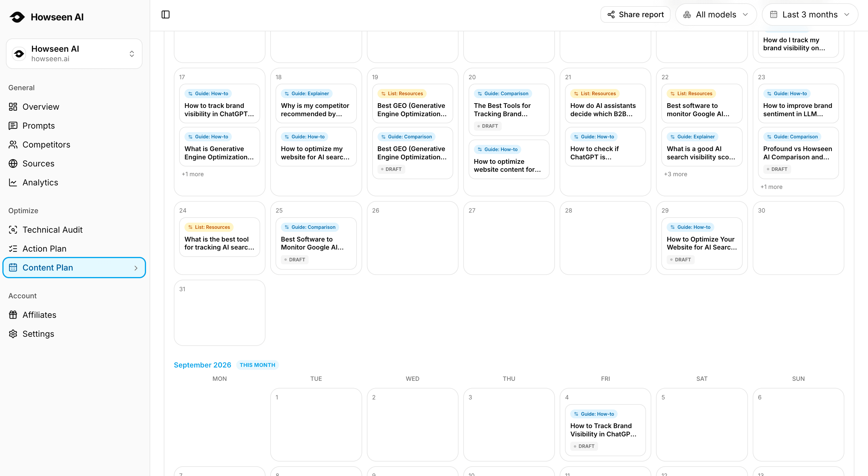Open the Last 3 months date range dropdown
This screenshot has height=476, width=868.
[x=810, y=14]
